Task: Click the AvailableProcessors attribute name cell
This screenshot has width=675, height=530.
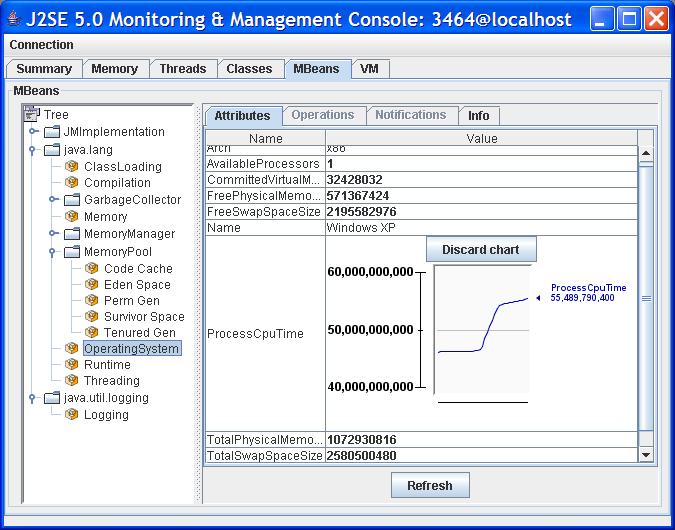Action: pyautogui.click(x=266, y=164)
